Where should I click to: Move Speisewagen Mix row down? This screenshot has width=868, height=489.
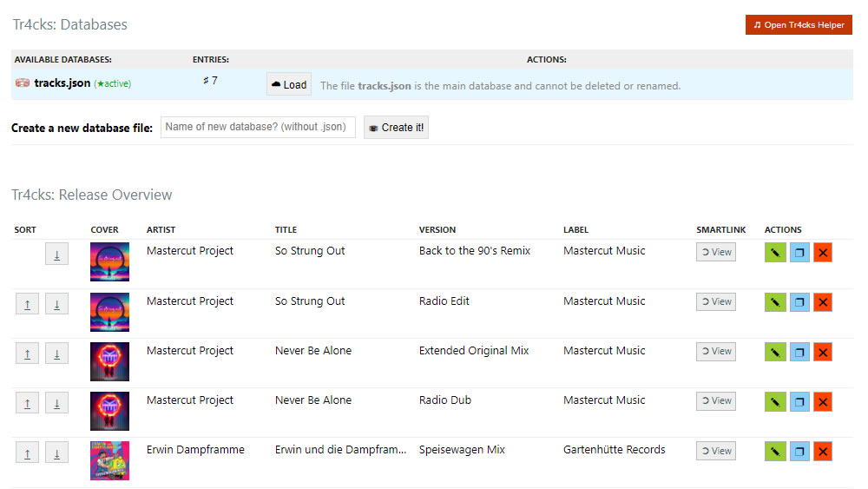56,453
